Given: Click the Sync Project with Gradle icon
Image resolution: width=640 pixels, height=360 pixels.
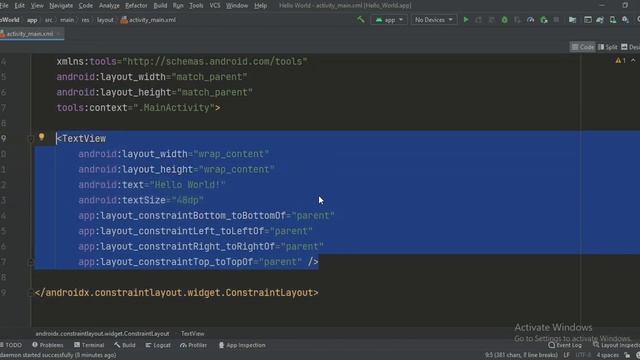Looking at the screenshot, I should point(600,20).
